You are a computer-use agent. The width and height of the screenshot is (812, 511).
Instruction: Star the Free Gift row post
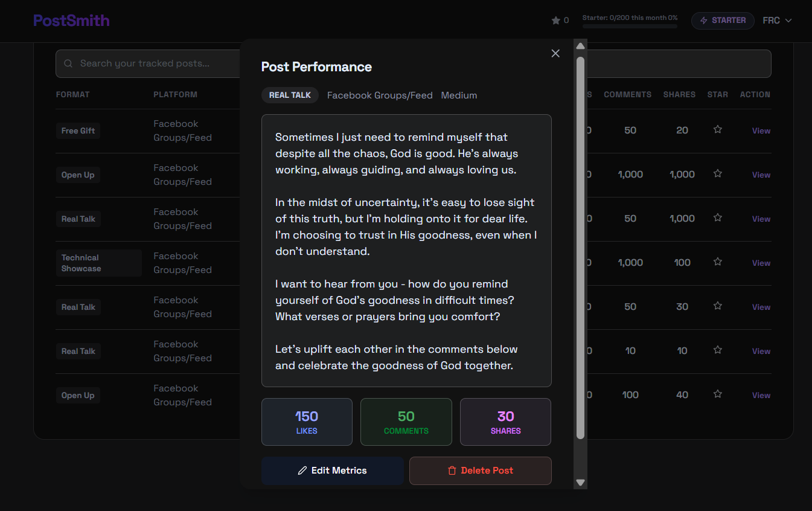718,129
